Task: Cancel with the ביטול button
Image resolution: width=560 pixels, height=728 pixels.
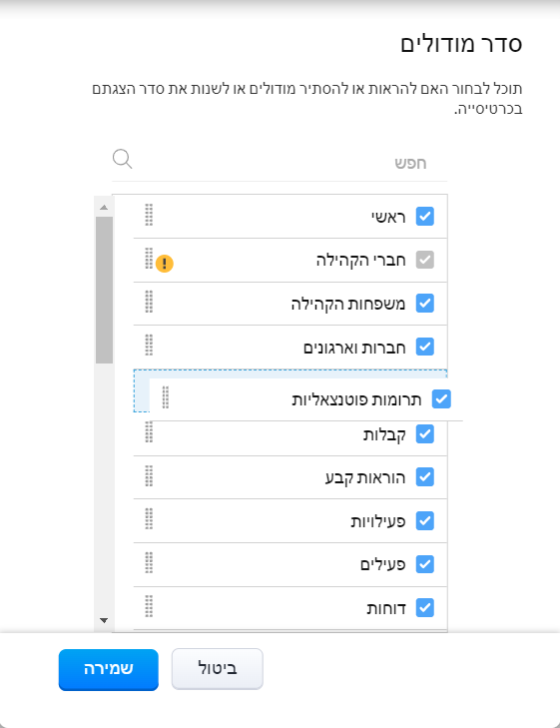Action: coord(218,669)
